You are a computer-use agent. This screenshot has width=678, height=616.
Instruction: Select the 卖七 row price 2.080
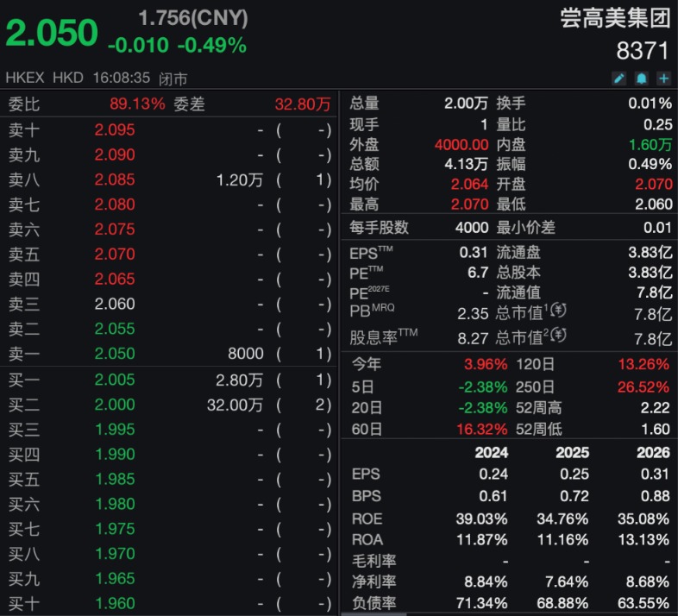[115, 204]
